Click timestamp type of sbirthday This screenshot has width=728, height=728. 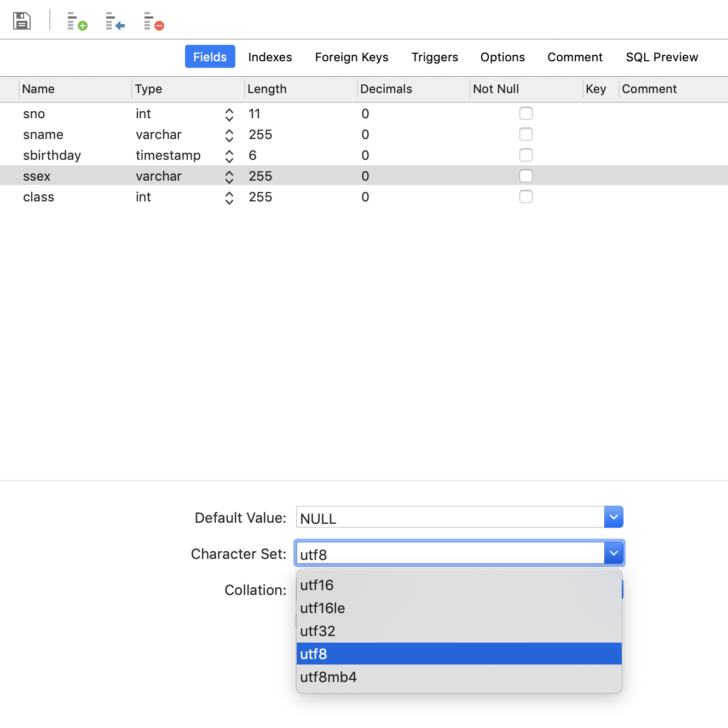[168, 155]
